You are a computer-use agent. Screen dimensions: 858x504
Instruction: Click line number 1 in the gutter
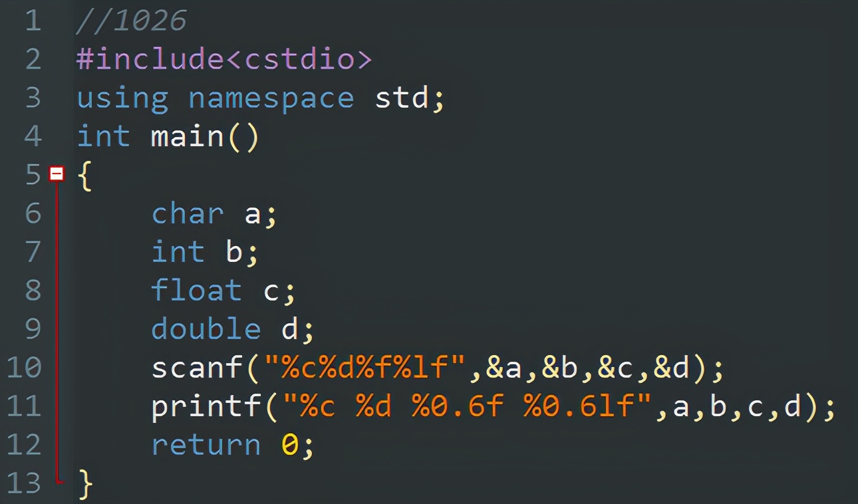coord(32,21)
